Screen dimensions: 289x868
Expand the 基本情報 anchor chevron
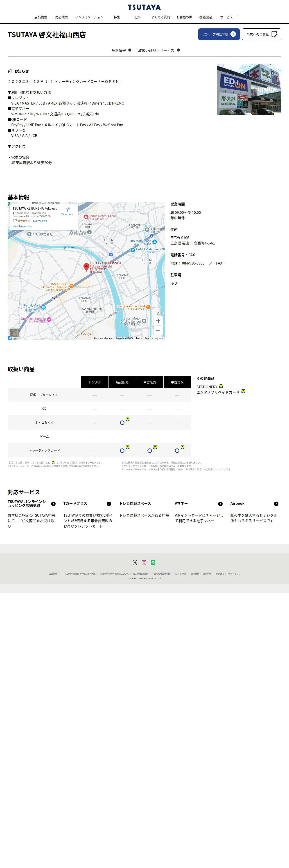[130, 50]
